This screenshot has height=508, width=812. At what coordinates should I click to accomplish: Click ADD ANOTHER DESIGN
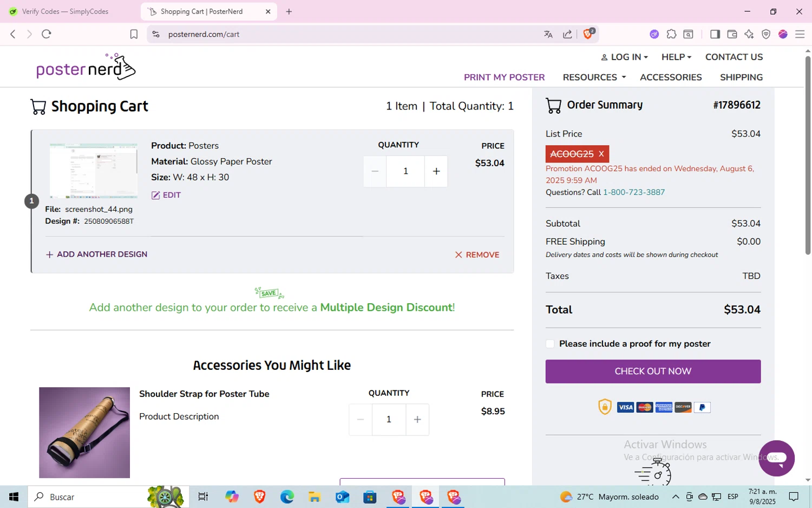click(96, 254)
